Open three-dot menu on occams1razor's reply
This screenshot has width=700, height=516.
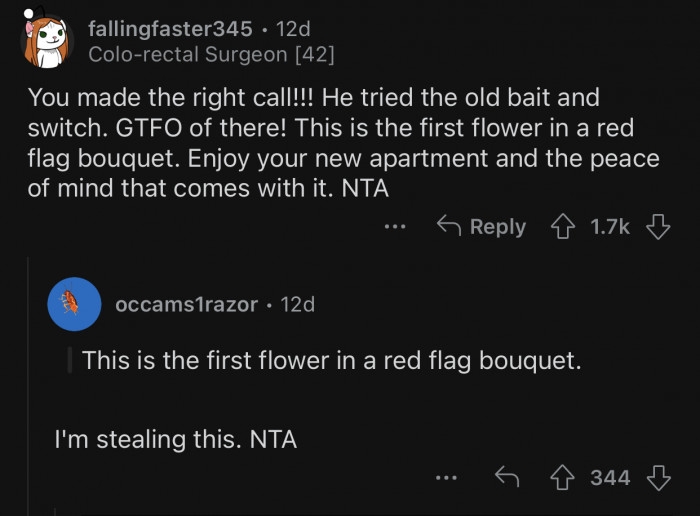[447, 478]
